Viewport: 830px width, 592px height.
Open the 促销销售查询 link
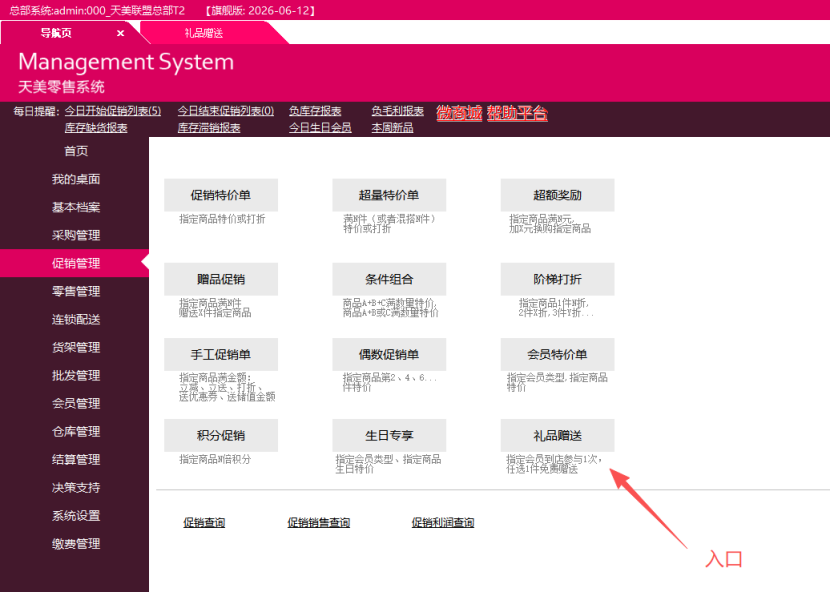[319, 523]
